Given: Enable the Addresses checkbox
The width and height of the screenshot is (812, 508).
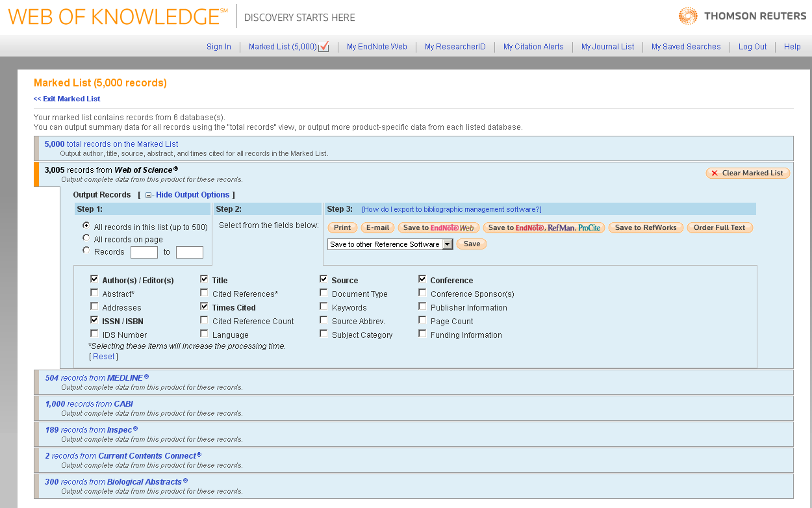Looking at the screenshot, I should coord(94,306).
